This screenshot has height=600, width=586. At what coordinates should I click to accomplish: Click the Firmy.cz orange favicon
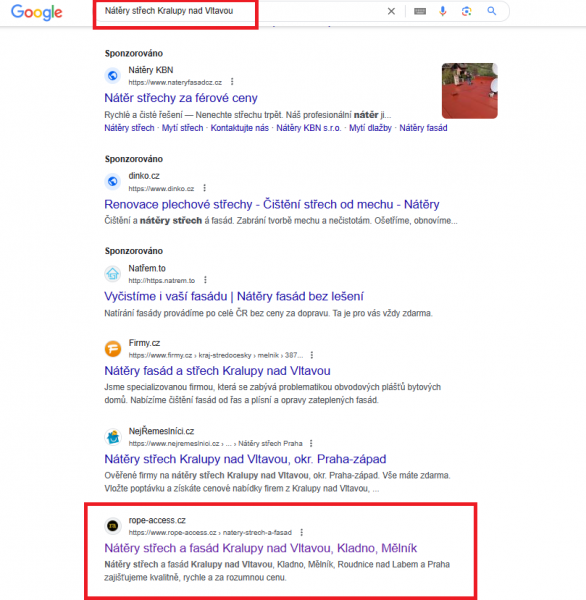[x=113, y=349]
